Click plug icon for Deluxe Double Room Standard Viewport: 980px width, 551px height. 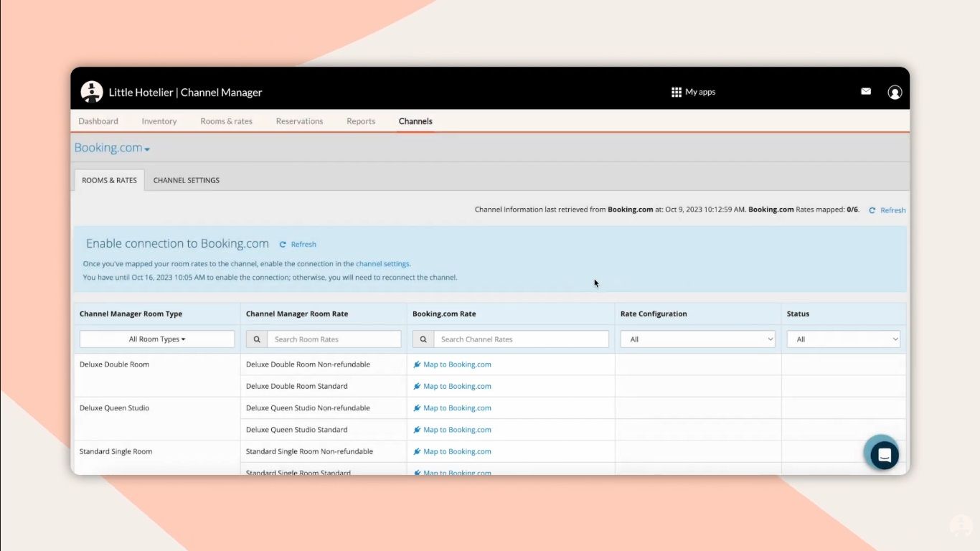coord(417,386)
